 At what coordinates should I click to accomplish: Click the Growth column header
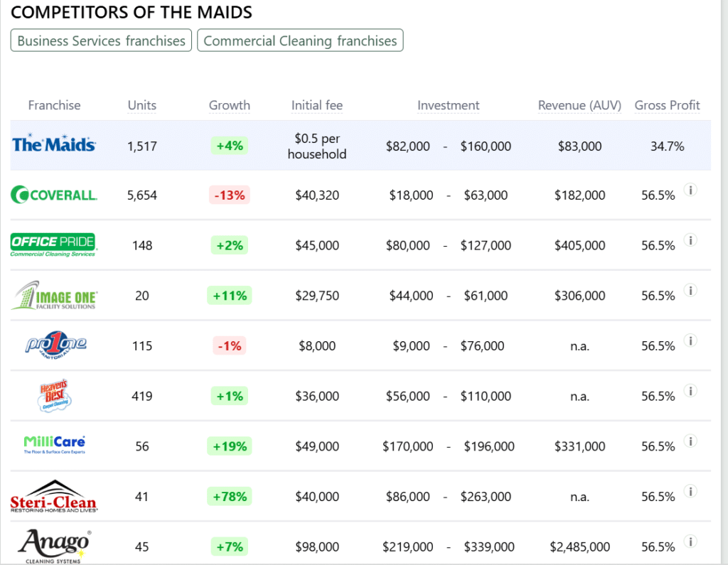click(x=230, y=105)
